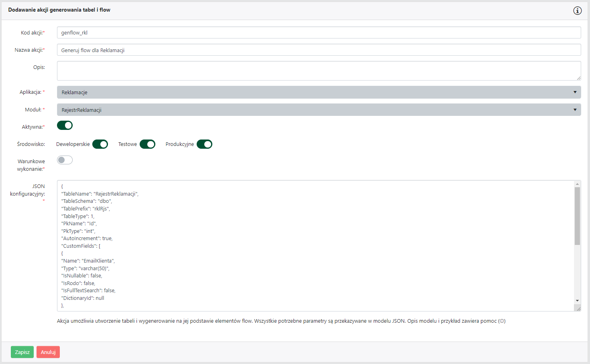590x364 pixels.
Task: Click the Opis textarea resize grip
Action: (x=578, y=78)
